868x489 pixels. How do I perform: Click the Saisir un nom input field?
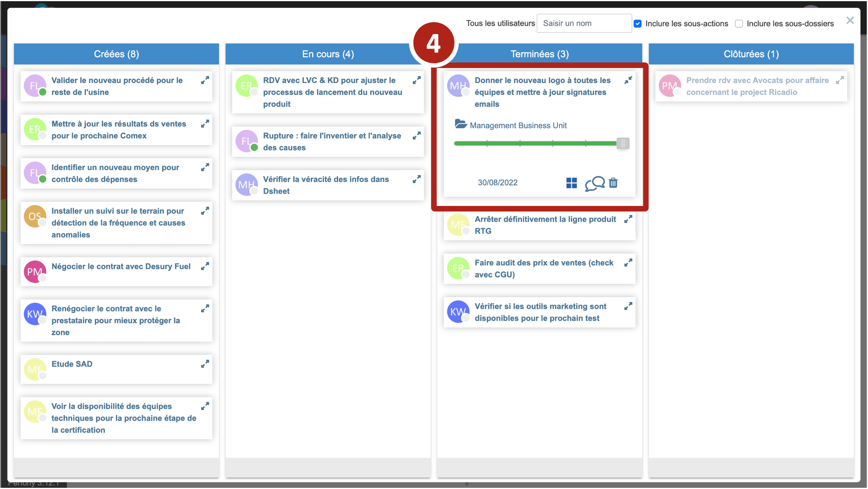click(x=584, y=23)
